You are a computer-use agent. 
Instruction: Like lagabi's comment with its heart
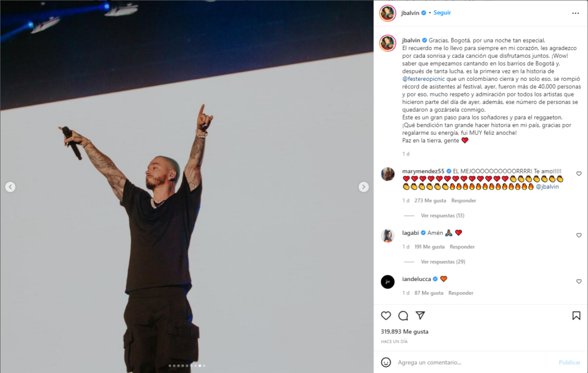(x=579, y=235)
